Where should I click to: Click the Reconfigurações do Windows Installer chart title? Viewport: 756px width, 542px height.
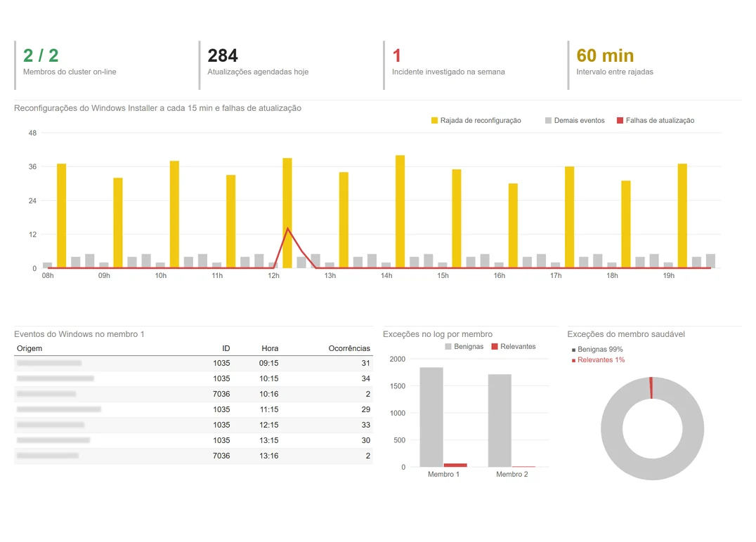click(157, 108)
